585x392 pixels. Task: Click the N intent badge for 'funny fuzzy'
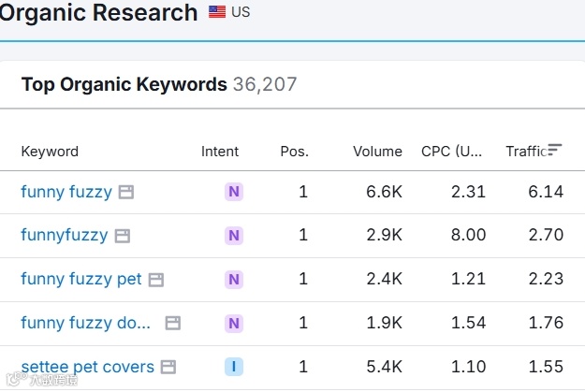(234, 192)
